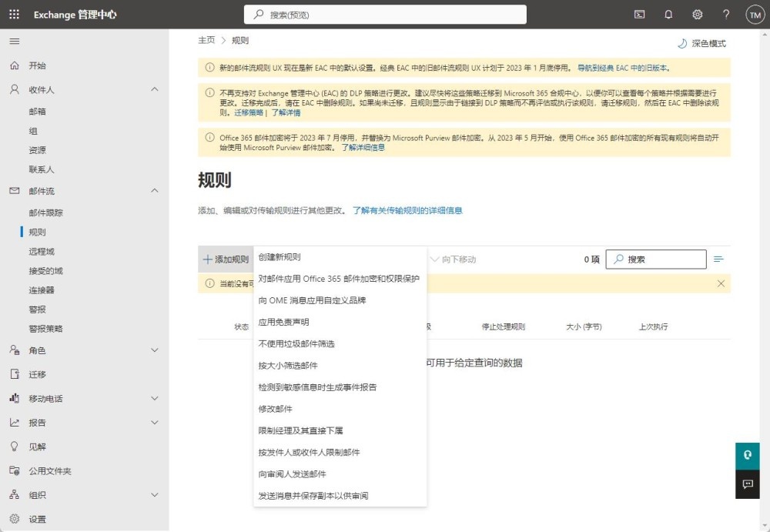Select 修改邮件 menu option
This screenshot has width=770, height=532.
[x=275, y=409]
